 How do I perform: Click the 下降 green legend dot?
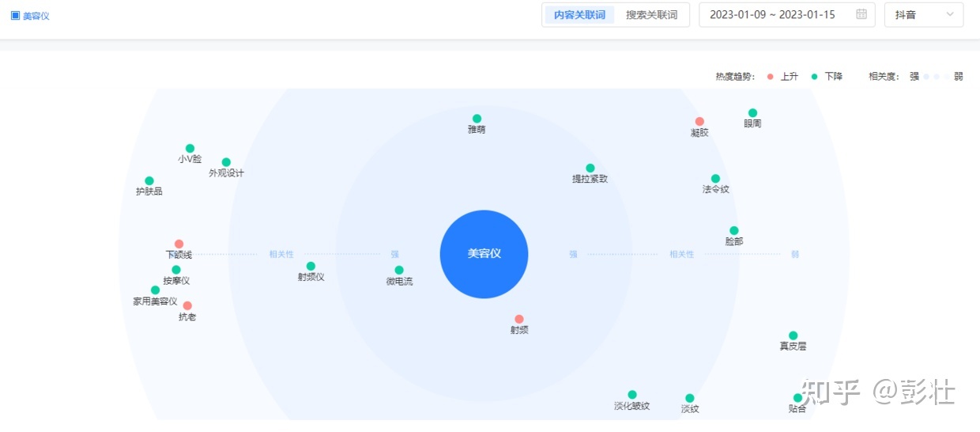[x=814, y=77]
